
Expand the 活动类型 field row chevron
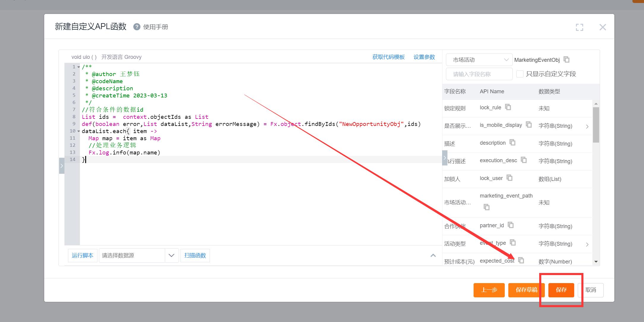click(587, 244)
